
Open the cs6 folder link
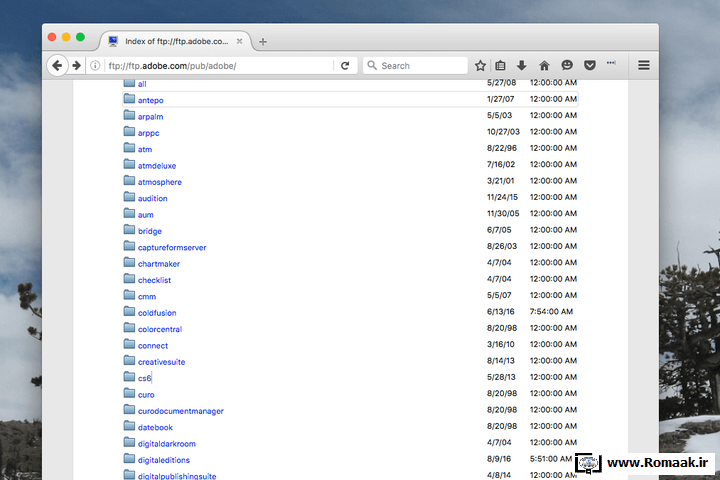click(x=145, y=378)
